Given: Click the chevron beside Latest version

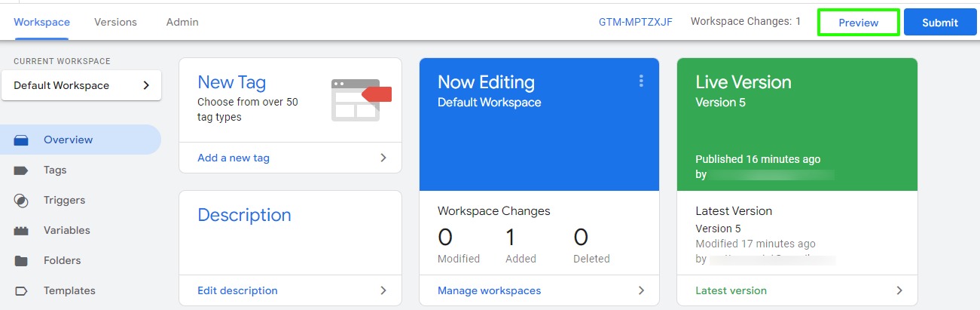Looking at the screenshot, I should tap(899, 290).
